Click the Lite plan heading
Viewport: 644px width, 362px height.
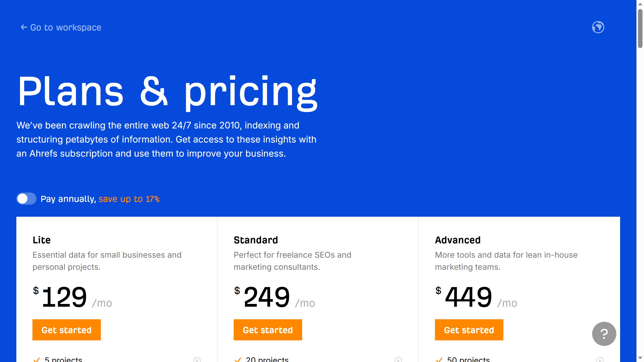[42, 240]
